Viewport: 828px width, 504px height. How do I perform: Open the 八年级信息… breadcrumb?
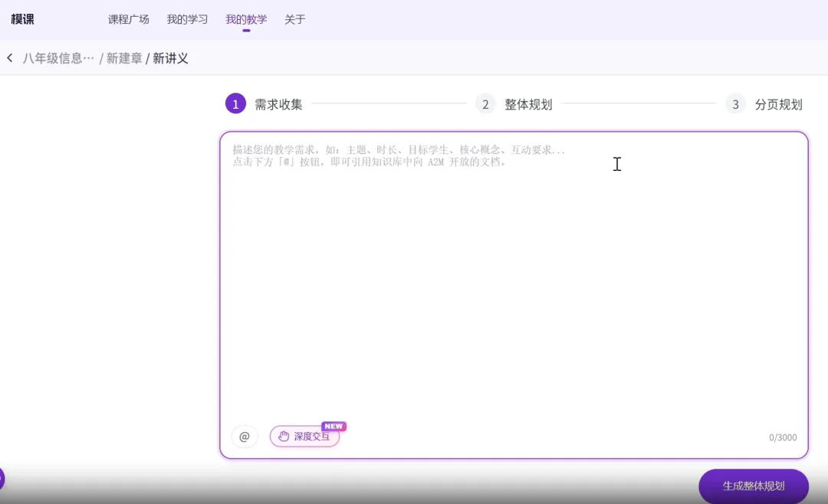[58, 58]
